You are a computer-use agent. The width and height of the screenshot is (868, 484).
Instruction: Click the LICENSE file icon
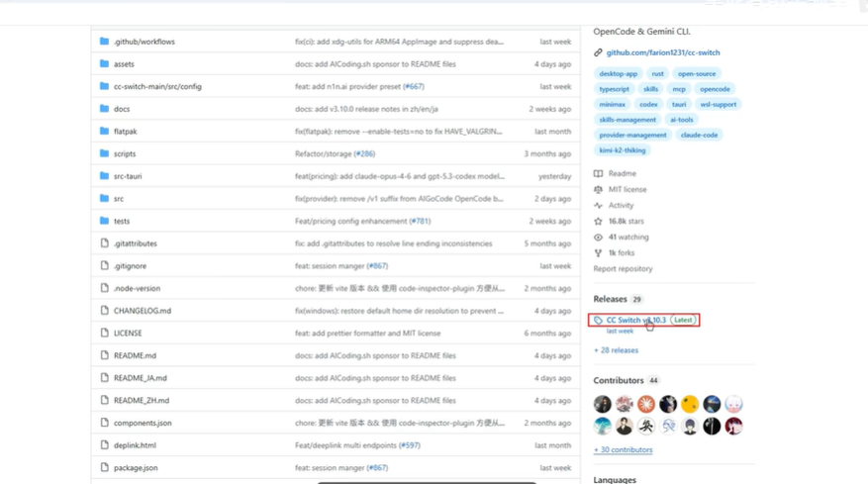point(104,333)
